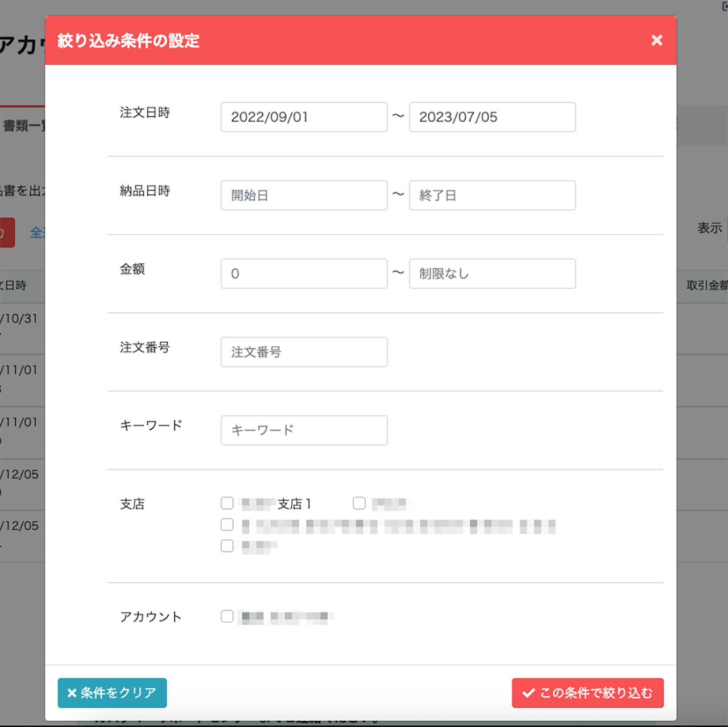Tick the second checkbox in first branch row
728x727 pixels.
click(359, 504)
